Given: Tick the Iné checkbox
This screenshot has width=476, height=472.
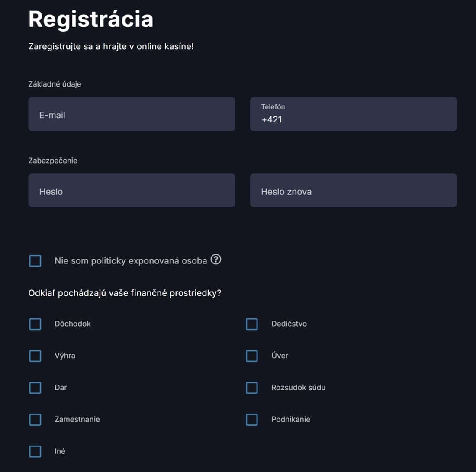Looking at the screenshot, I should pos(35,451).
